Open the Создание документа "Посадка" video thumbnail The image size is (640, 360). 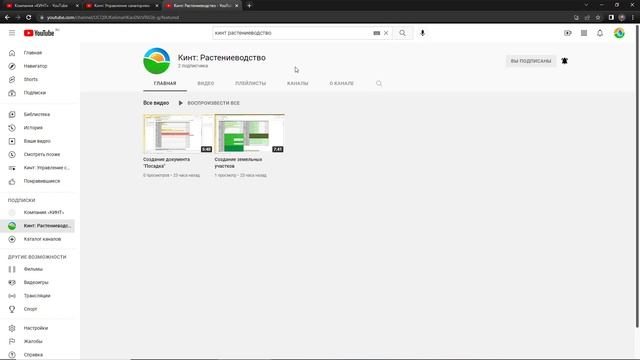pos(178,133)
